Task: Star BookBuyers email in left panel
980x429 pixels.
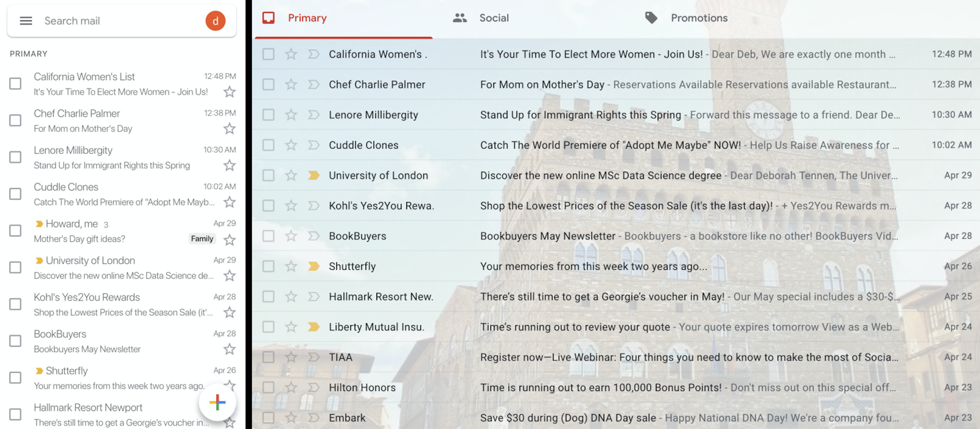Action: click(x=230, y=349)
